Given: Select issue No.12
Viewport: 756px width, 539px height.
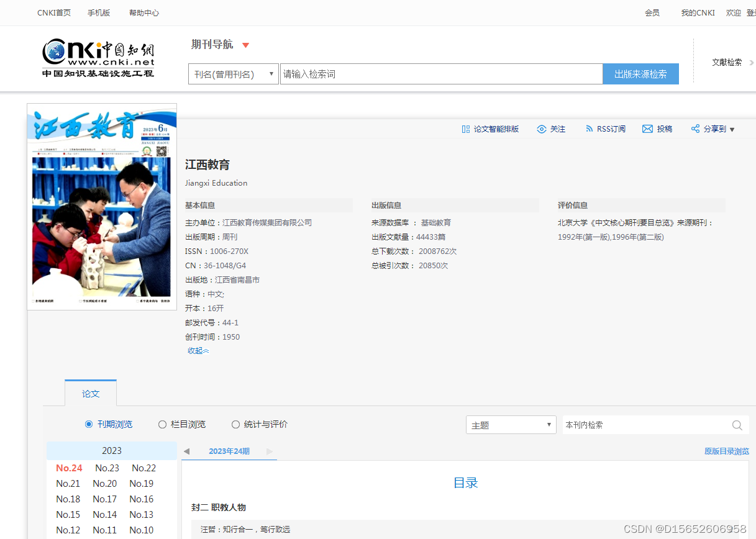Looking at the screenshot, I should pyautogui.click(x=68, y=530).
